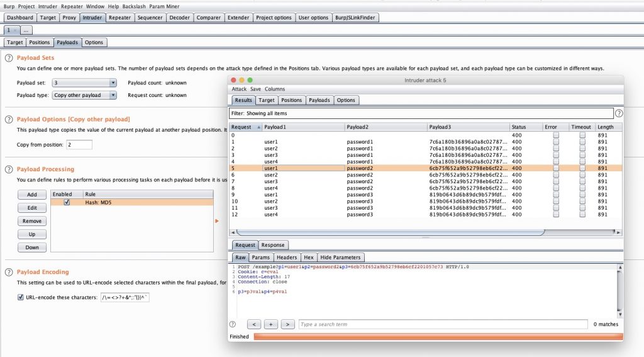
Task: Open Payload type dropdown
Action: click(84, 96)
